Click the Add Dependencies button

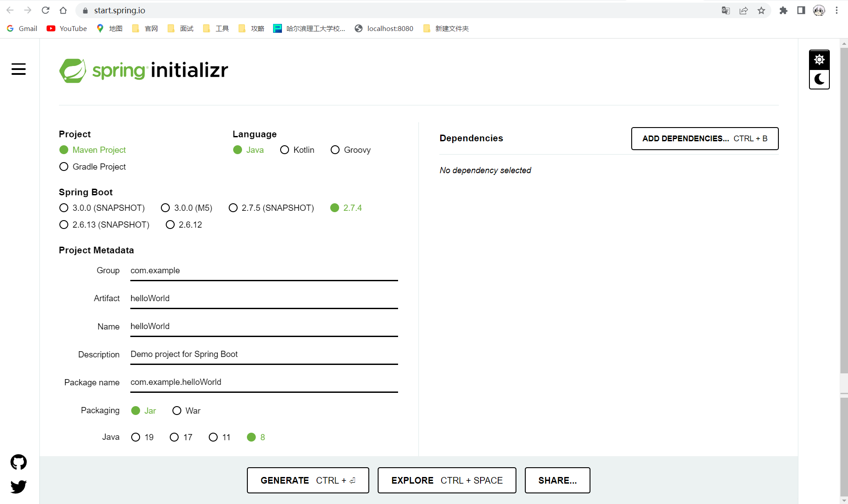click(705, 139)
